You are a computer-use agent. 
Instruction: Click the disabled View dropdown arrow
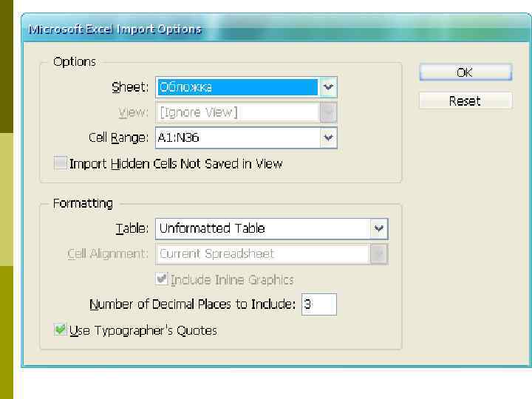click(x=328, y=112)
